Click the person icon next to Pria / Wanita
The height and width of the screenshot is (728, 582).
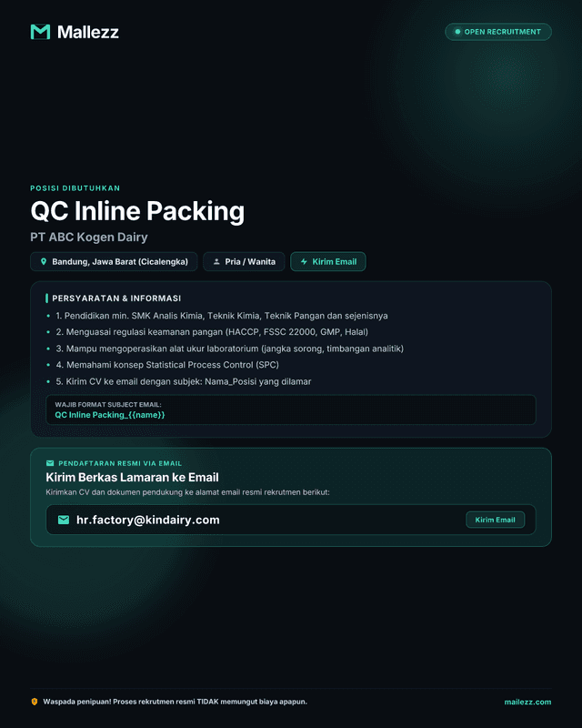[216, 261]
